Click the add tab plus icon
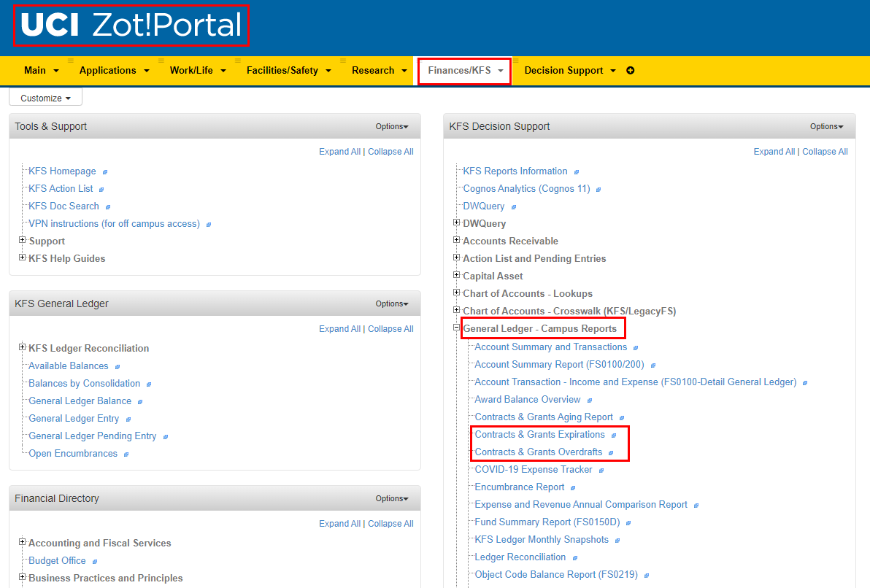The image size is (870, 588). 631,71
